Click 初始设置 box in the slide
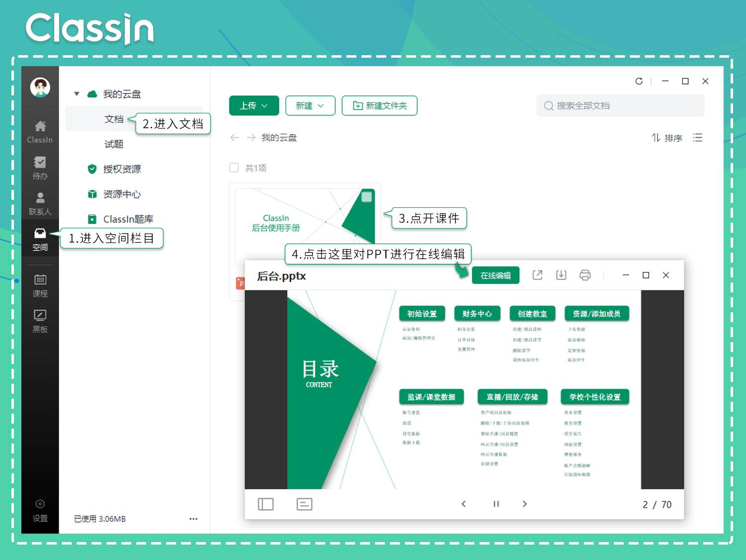The height and width of the screenshot is (560, 746). coord(422,314)
